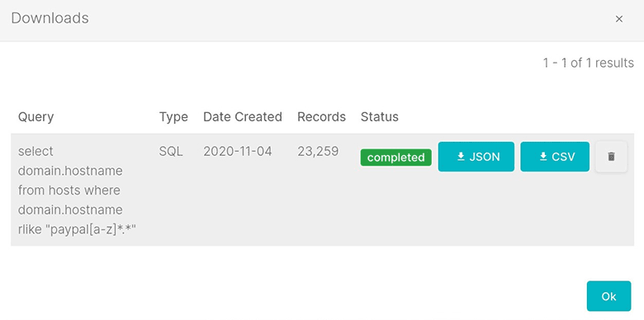
Task: Download the results as CSV
Action: pyautogui.click(x=555, y=157)
